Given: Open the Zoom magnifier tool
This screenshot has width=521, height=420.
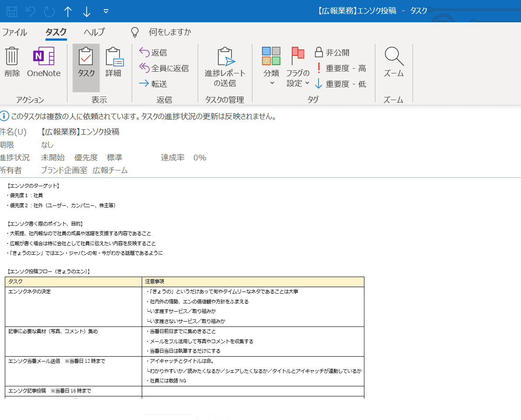Looking at the screenshot, I should click(393, 62).
